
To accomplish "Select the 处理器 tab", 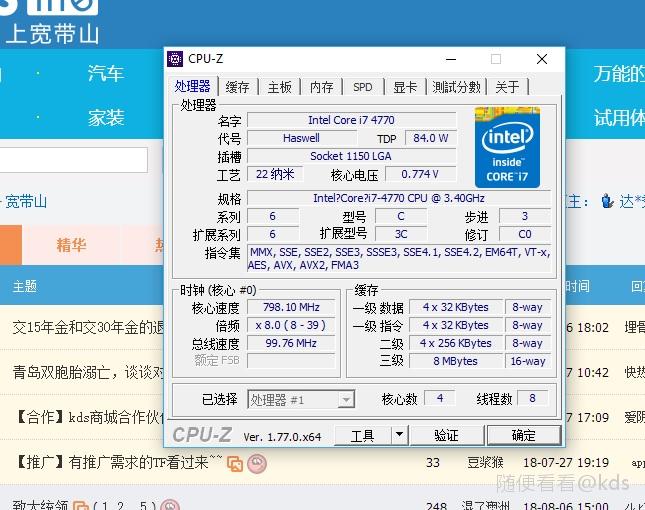I will click(192, 86).
